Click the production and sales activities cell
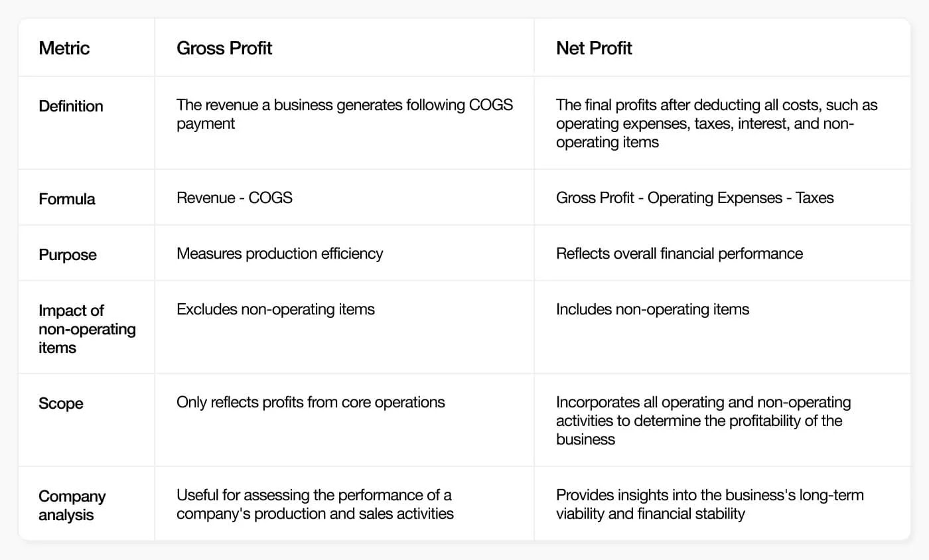 (315, 504)
